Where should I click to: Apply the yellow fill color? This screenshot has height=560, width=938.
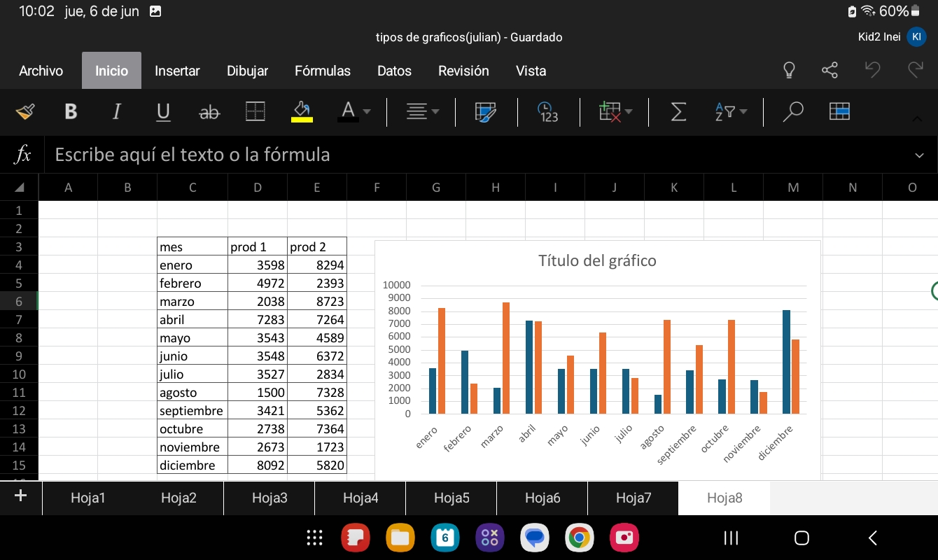tap(302, 111)
